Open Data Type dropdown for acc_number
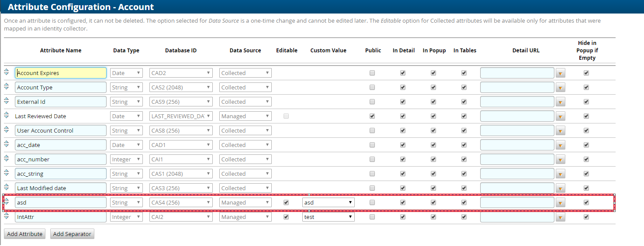 (126, 159)
